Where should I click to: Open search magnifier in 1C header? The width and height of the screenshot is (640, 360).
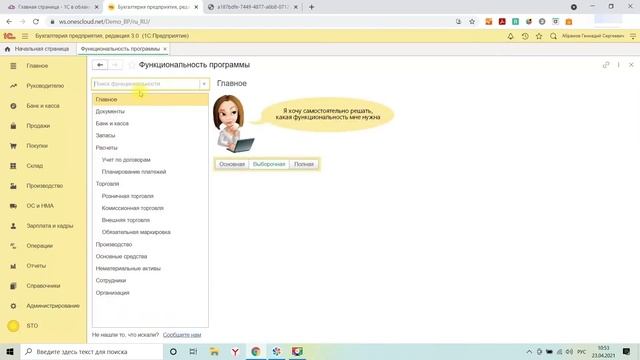[553, 36]
